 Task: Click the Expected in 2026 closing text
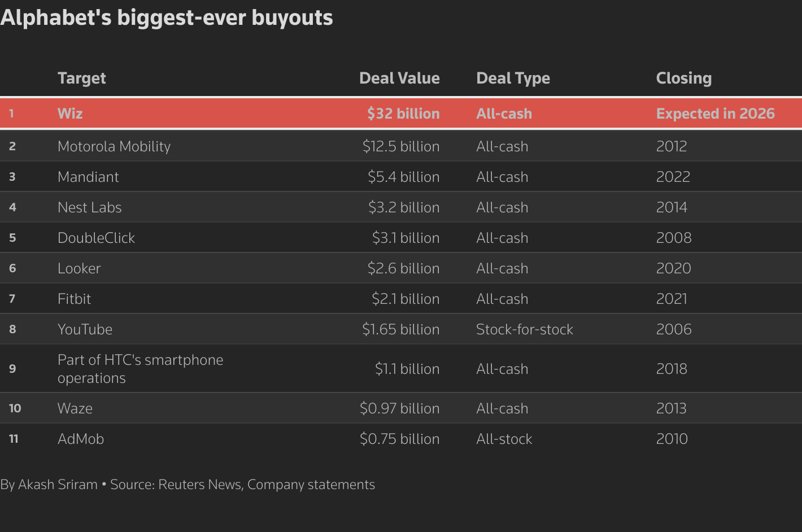(x=715, y=114)
